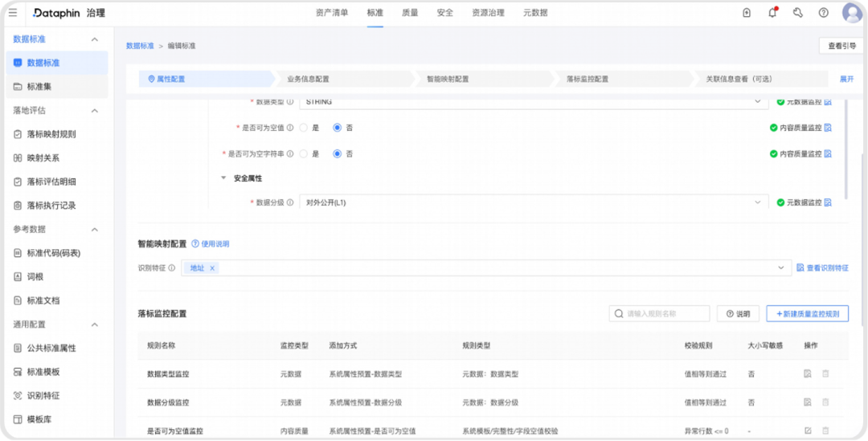This screenshot has width=868, height=441.
Task: Collapse the 通用配置 sidebar group
Action: coord(95,325)
